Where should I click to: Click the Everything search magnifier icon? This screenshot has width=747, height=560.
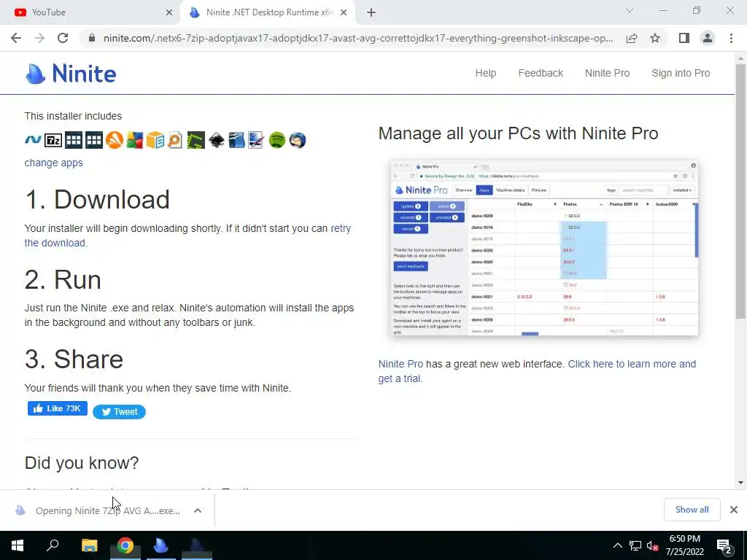coord(175,140)
